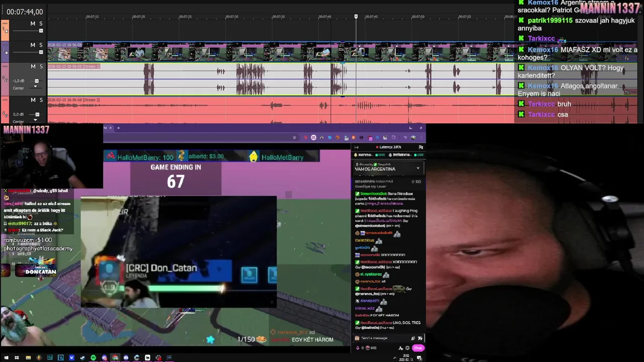
Task: Bookmark this page with the star
Action: pos(294,137)
